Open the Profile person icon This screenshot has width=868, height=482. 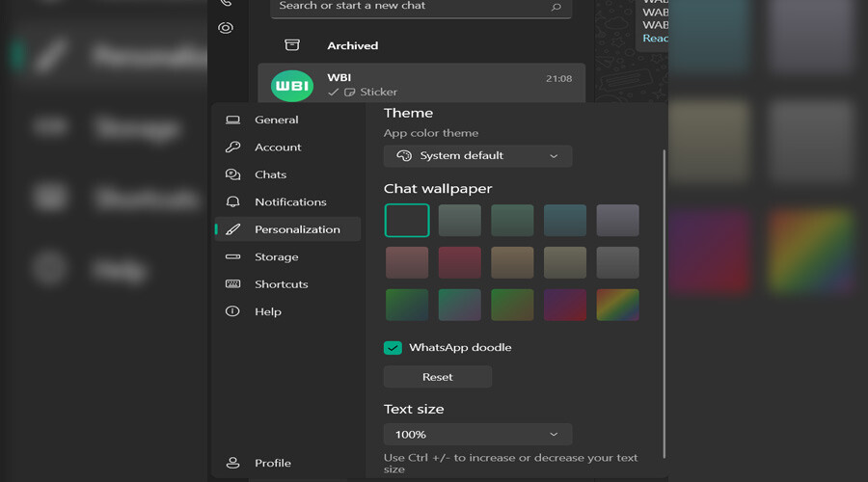tap(232, 463)
